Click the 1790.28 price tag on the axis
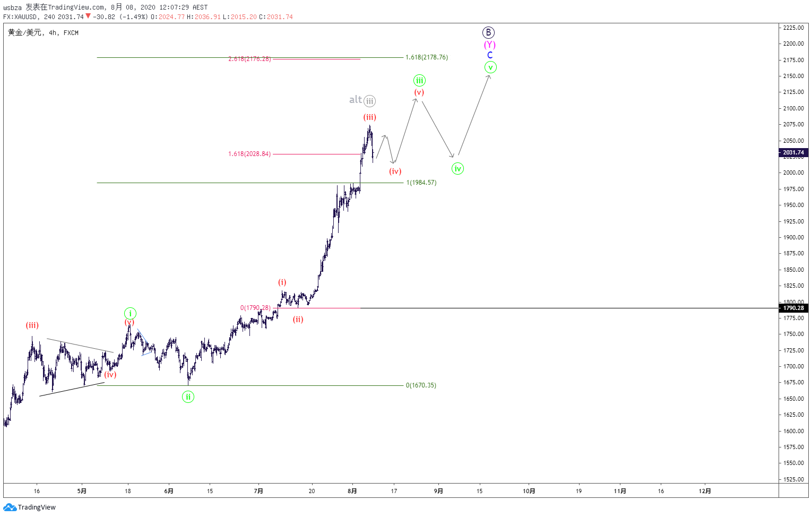 793,308
